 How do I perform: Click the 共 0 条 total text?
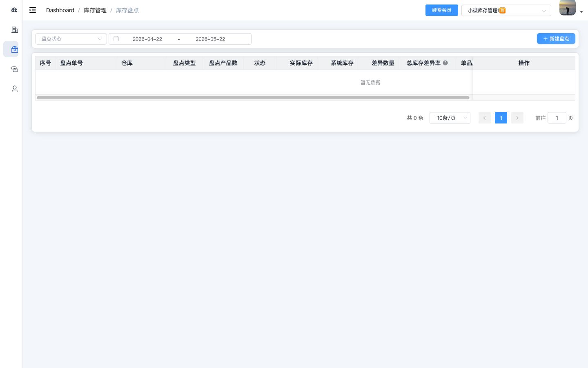[x=415, y=118]
